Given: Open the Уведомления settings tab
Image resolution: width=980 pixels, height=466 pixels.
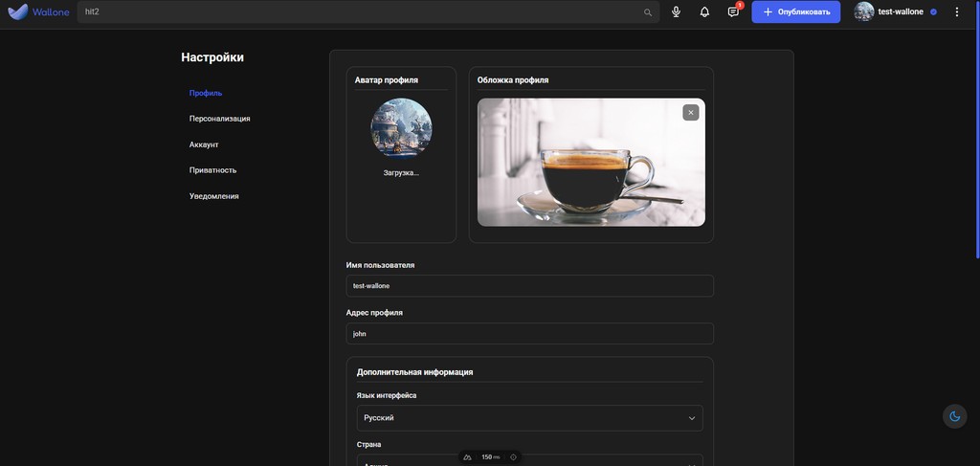Looking at the screenshot, I should 213,196.
